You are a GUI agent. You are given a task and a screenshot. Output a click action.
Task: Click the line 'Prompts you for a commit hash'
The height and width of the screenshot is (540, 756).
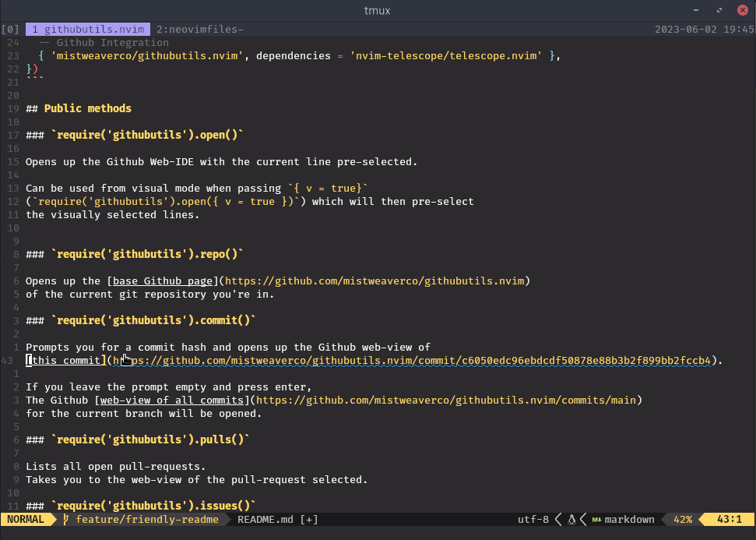click(227, 347)
